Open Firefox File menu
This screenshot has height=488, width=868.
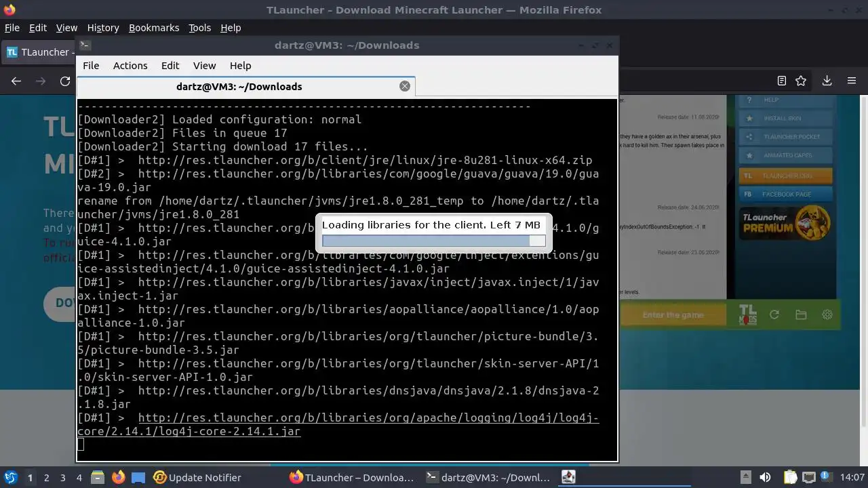click(12, 28)
